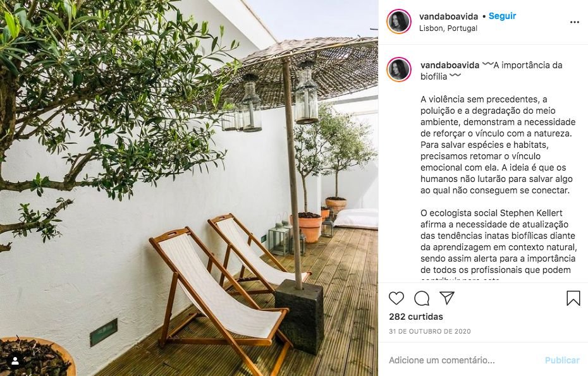This screenshot has width=588, height=376.
Task: Open the Lisbon, Portugal location link
Action: pyautogui.click(x=448, y=28)
